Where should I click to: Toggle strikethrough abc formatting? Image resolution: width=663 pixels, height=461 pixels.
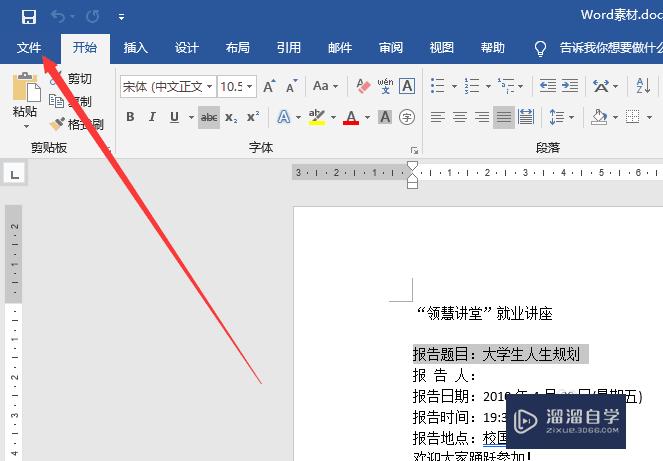point(209,117)
